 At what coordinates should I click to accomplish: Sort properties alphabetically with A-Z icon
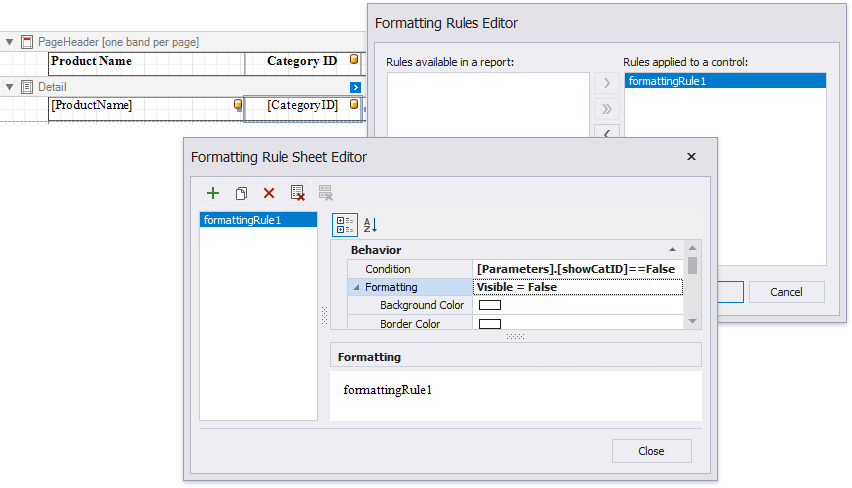pyautogui.click(x=370, y=225)
